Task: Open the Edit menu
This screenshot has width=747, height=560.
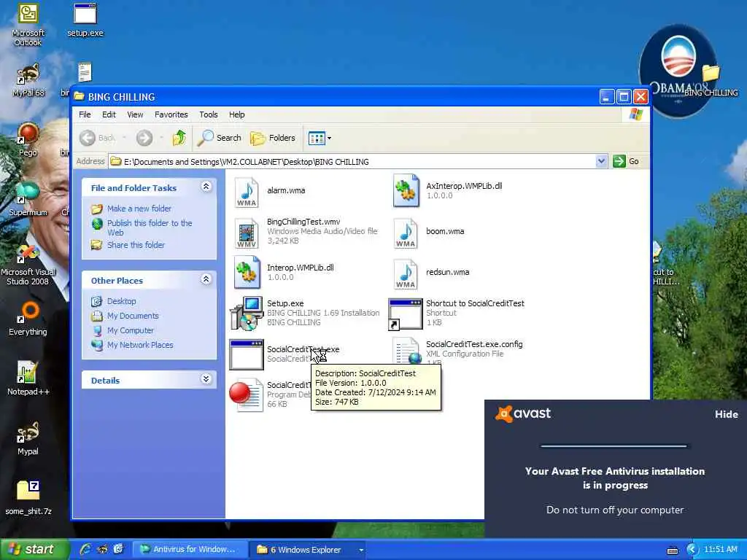Action: pos(109,114)
